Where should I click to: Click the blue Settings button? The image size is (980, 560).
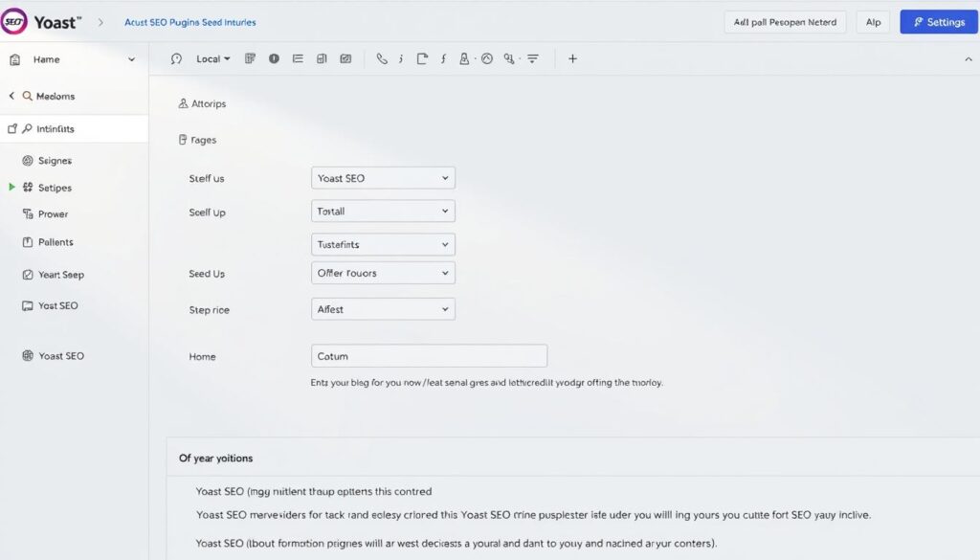(x=939, y=22)
